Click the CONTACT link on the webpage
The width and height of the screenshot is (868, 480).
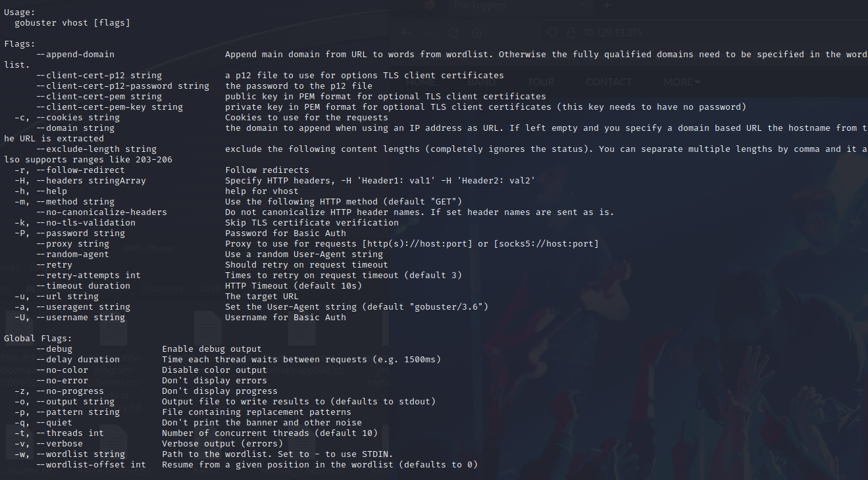click(x=609, y=81)
